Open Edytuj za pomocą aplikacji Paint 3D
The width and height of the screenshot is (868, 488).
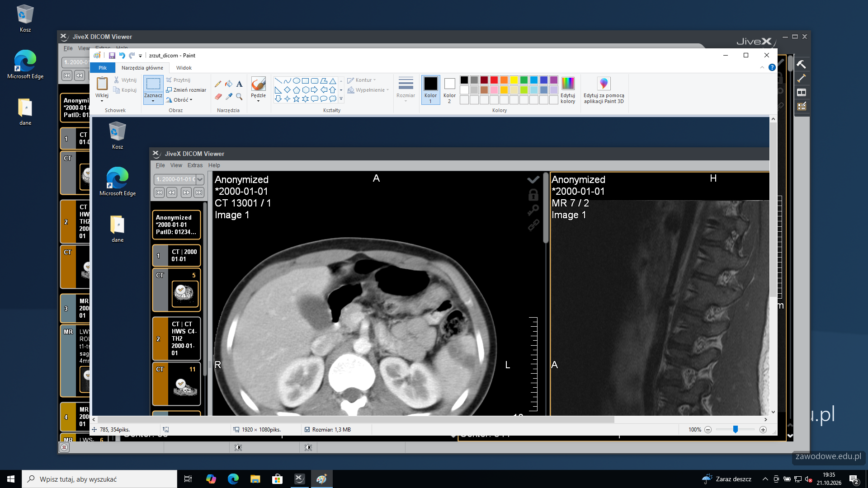[604, 90]
